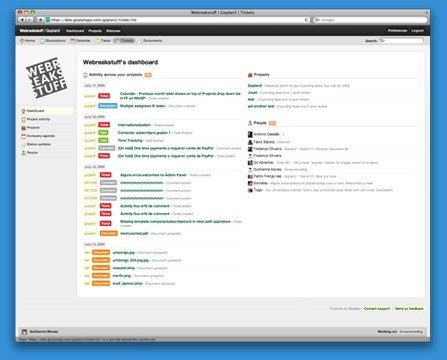Click the app Search input field
The height and width of the screenshot is (360, 447).
click(x=402, y=41)
